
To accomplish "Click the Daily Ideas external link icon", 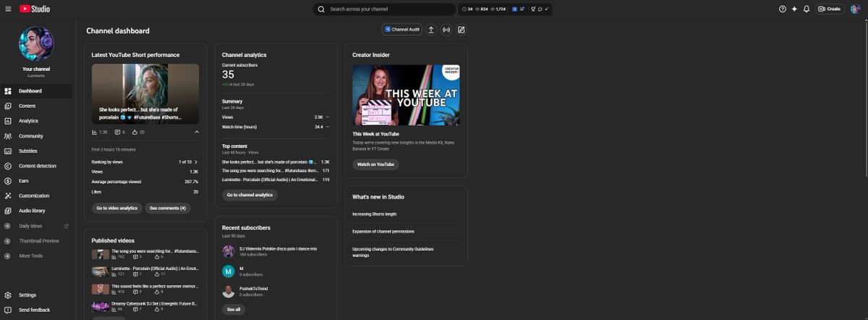I will (67, 226).
